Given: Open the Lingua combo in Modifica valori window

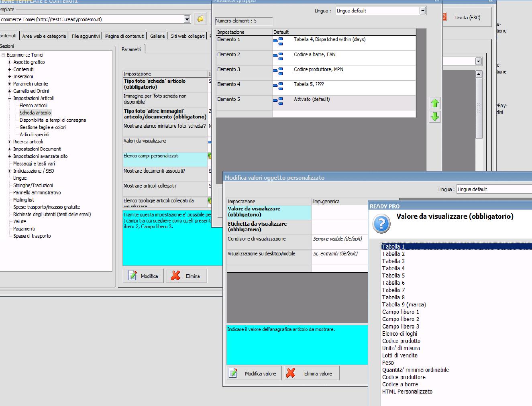Looking at the screenshot, I should pos(494,189).
